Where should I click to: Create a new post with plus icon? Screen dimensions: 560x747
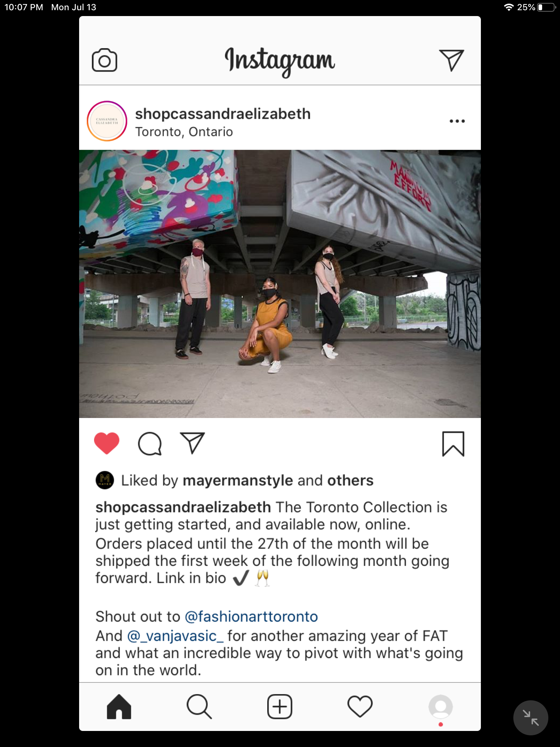[280, 707]
